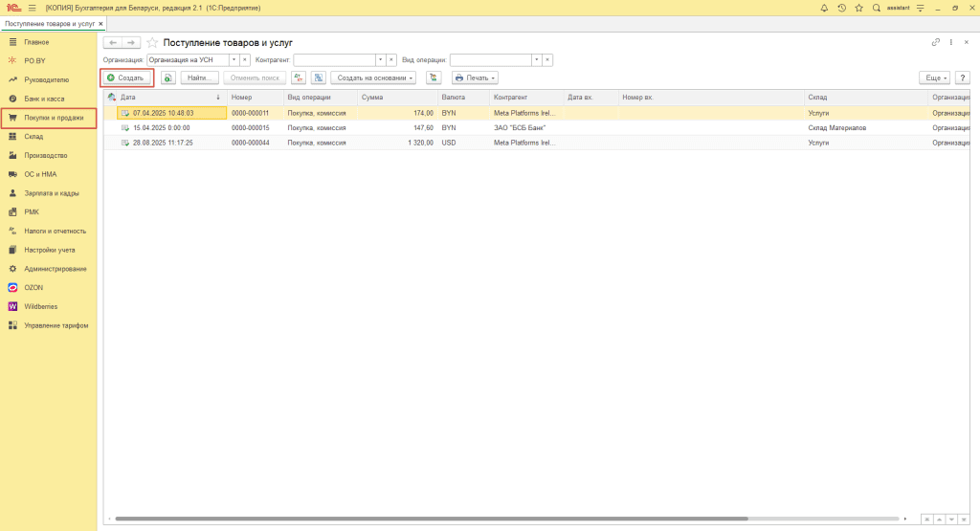
Task: Click the Создать button
Action: coord(126,77)
